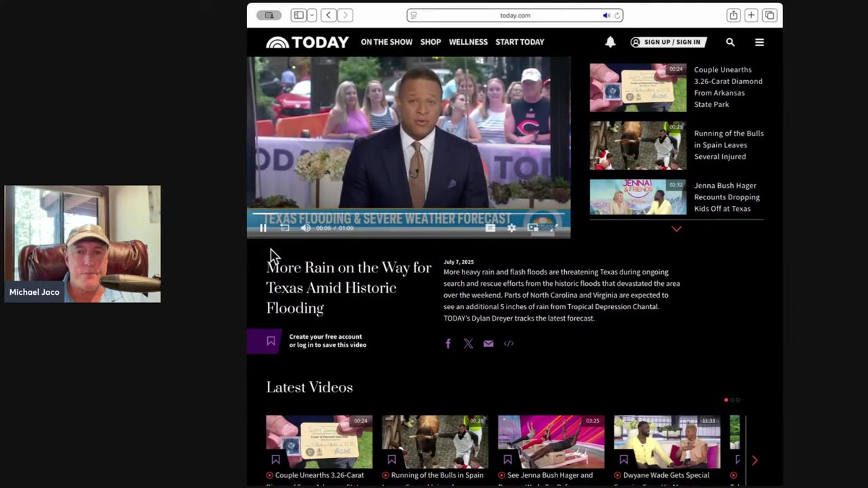The image size is (868, 488).
Task: Reload the page with the refresh icon
Action: pos(616,15)
